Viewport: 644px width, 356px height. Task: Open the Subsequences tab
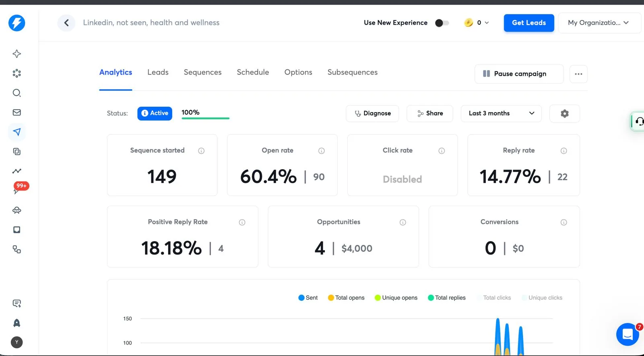(353, 72)
